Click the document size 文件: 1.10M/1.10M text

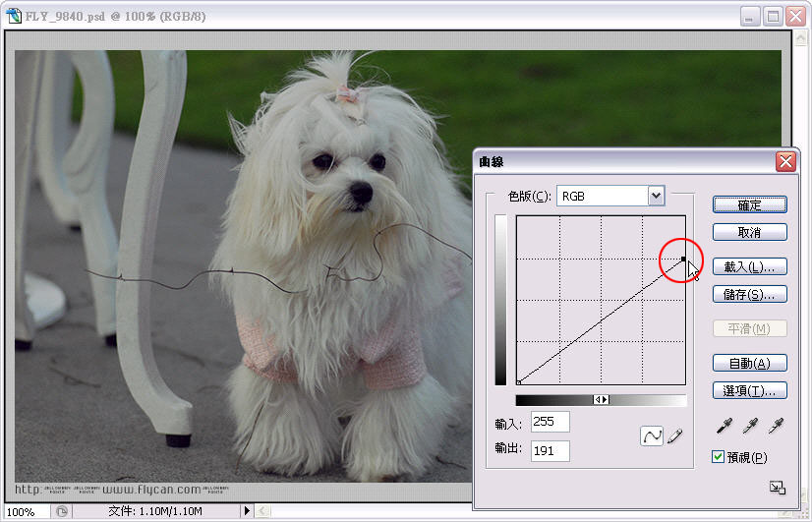coord(155,511)
